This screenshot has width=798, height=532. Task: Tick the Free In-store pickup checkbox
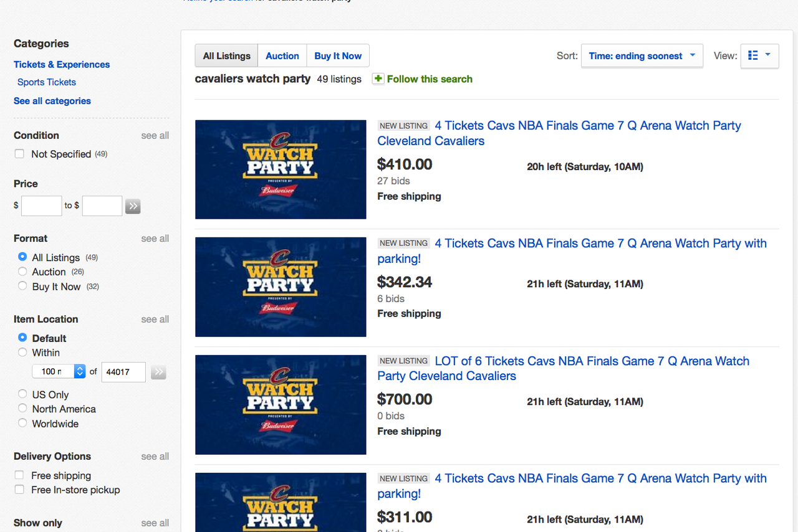(x=19, y=490)
